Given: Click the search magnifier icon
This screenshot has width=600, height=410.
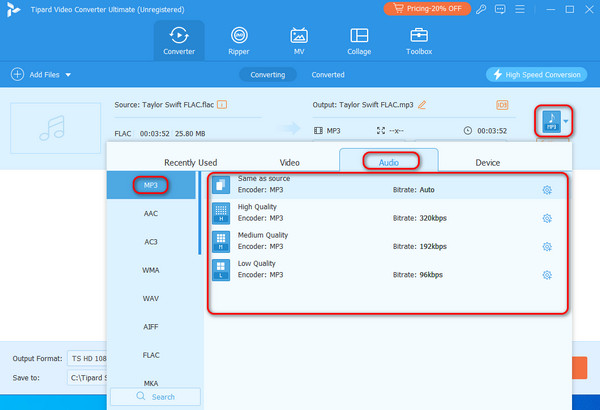Looking at the screenshot, I should click(141, 396).
